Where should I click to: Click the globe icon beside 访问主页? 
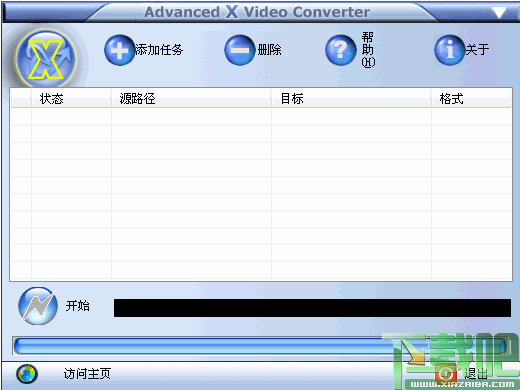[27, 374]
